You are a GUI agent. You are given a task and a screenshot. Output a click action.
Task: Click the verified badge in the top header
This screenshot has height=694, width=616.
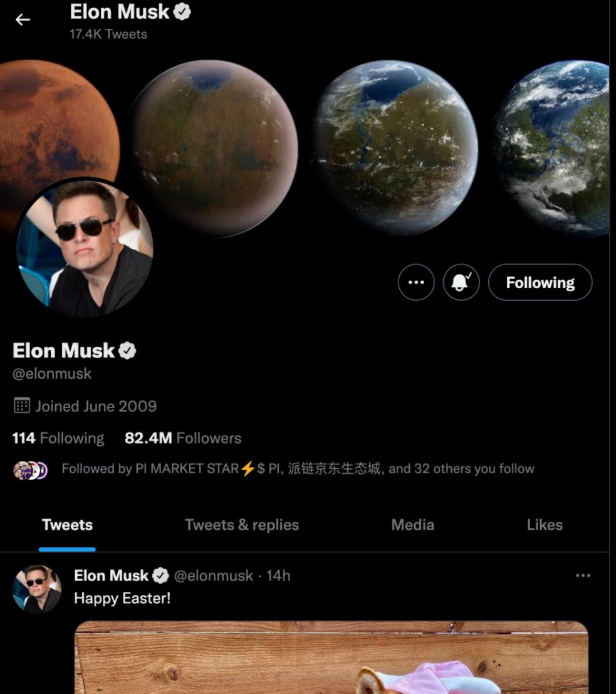(x=182, y=12)
